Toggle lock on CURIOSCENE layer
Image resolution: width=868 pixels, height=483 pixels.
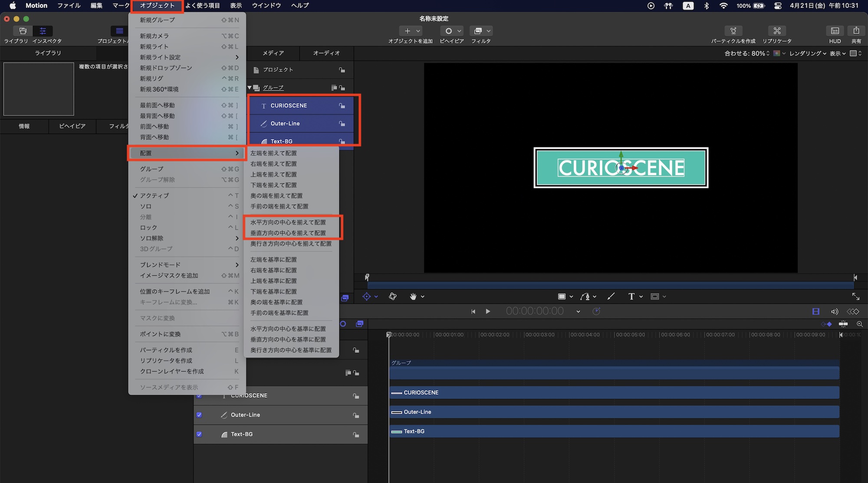[x=342, y=106]
